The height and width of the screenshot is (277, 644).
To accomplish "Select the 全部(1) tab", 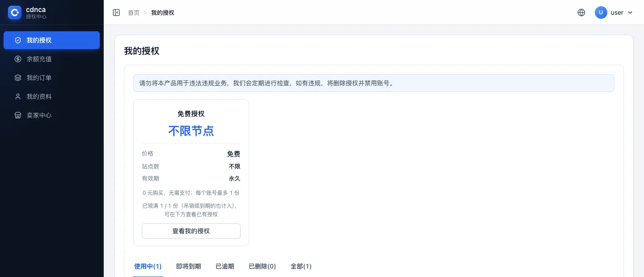I will tap(301, 266).
